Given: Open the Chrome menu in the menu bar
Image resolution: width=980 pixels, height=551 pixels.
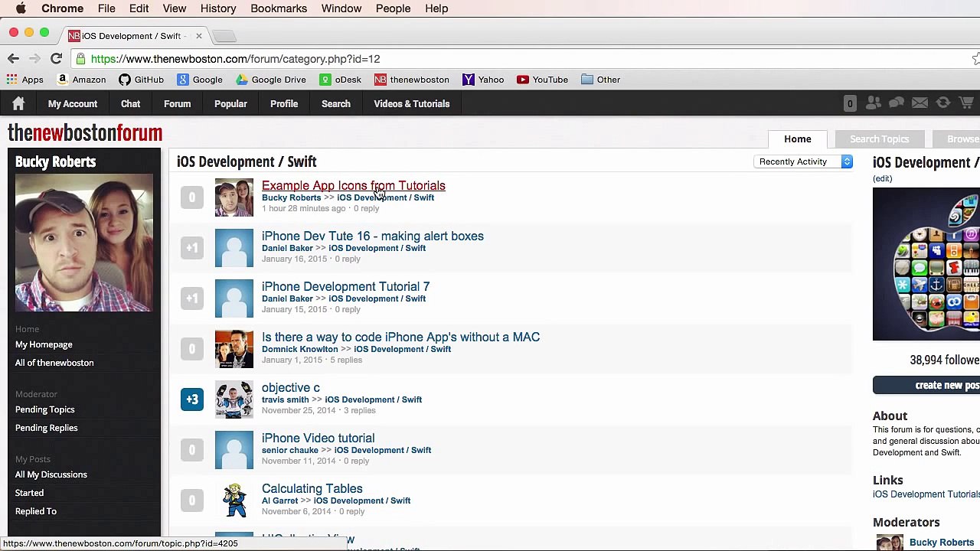Looking at the screenshot, I should click(63, 8).
